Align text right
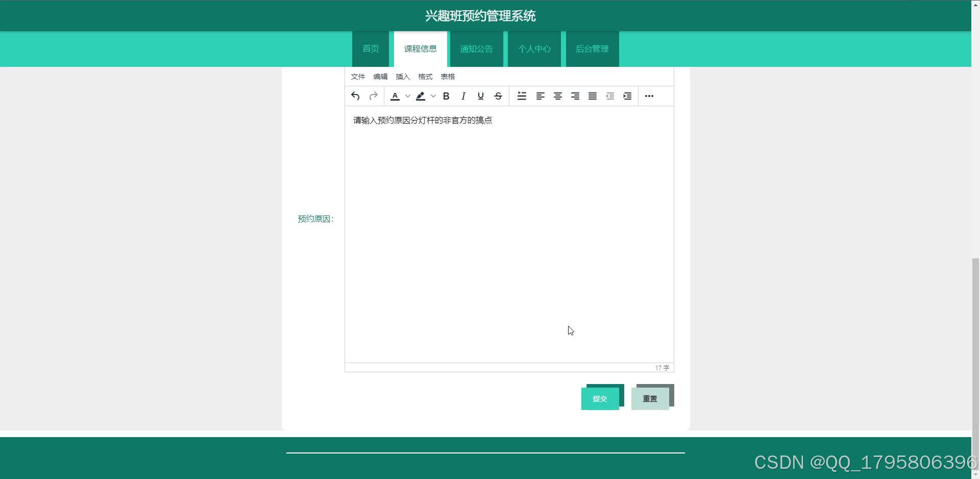 click(575, 96)
